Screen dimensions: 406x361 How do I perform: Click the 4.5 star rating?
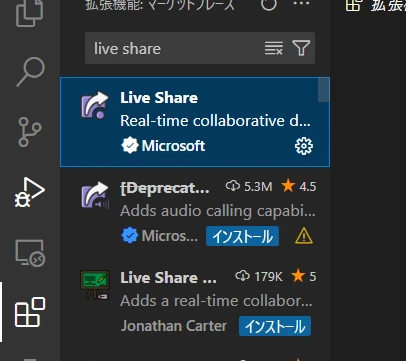point(299,187)
